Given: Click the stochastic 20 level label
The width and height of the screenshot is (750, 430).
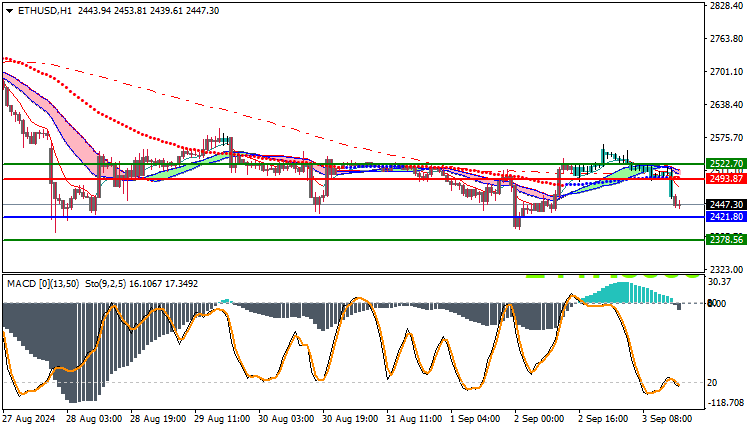Looking at the screenshot, I should (712, 383).
